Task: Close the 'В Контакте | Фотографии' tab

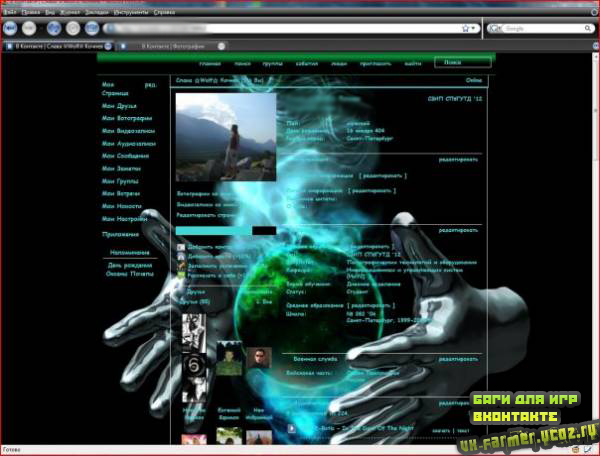Action: (x=221, y=46)
